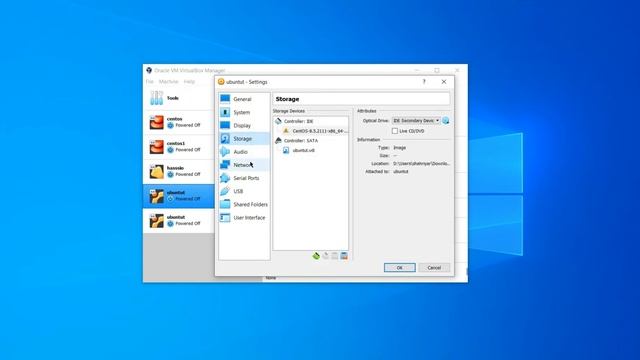This screenshot has height=360, width=640.
Task: Select the hassio virtual machine
Action: [178, 171]
